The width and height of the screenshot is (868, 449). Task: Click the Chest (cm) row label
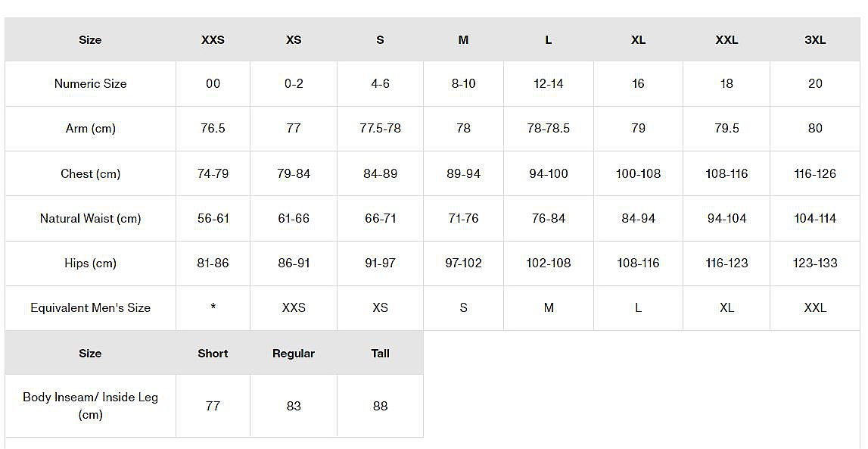(90, 174)
